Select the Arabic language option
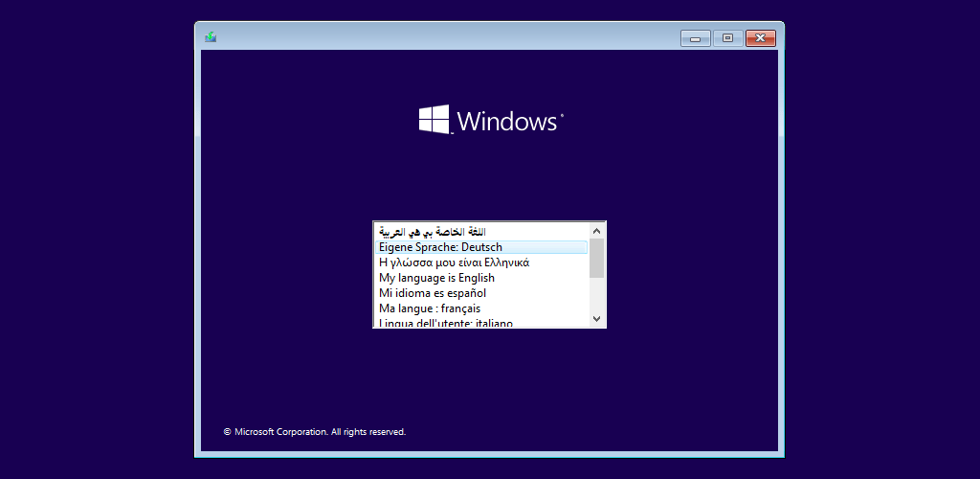This screenshot has width=980, height=479. coord(481,232)
